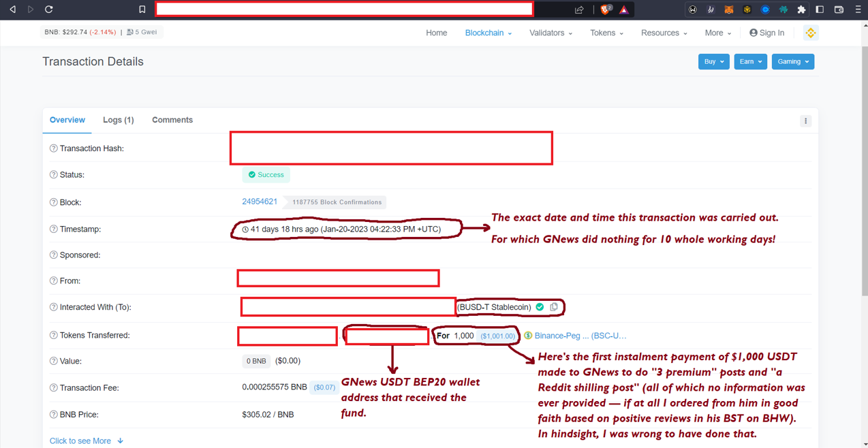Image resolution: width=868 pixels, height=448 pixels.
Task: Switch to the Overview tab
Action: click(67, 120)
